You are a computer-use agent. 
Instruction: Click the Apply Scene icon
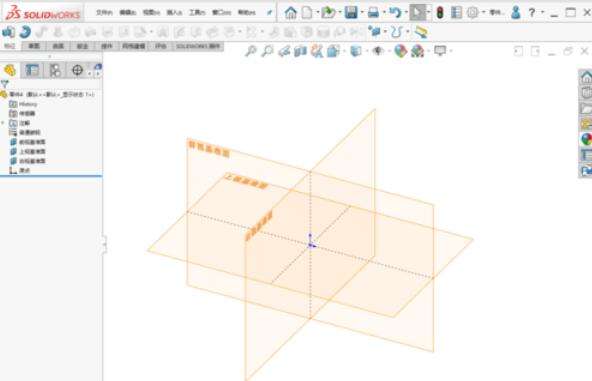(418, 51)
